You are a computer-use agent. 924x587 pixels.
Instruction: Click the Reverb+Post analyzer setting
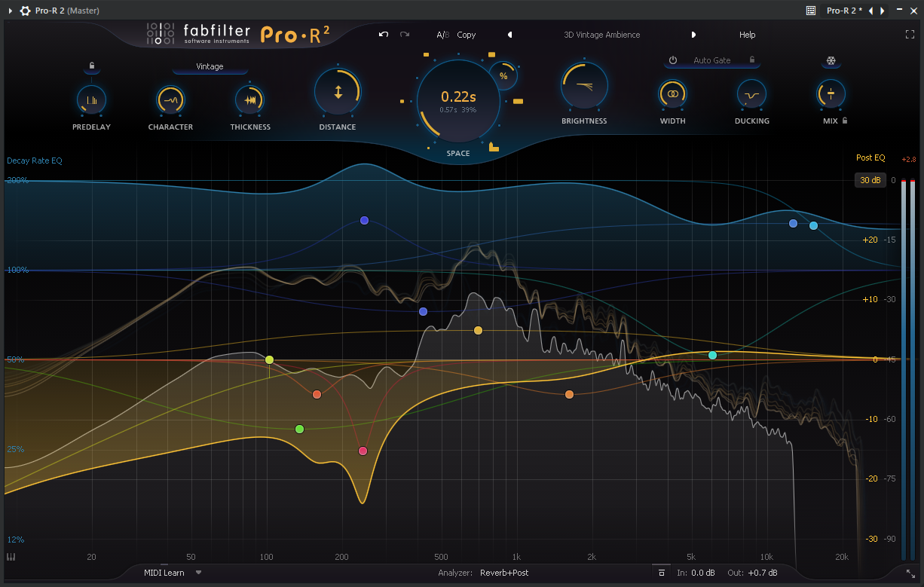pyautogui.click(x=504, y=573)
